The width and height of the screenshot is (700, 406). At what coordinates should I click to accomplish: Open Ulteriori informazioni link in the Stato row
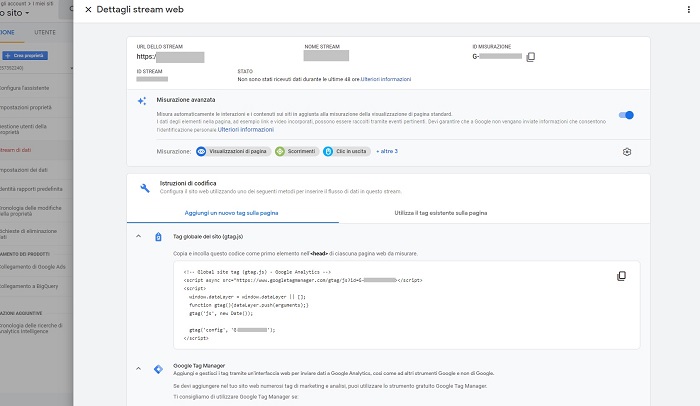386,79
